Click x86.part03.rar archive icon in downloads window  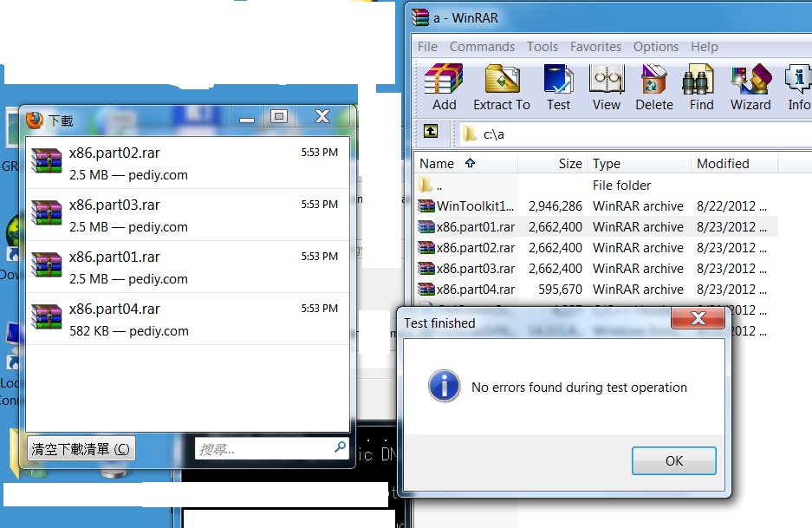[x=47, y=212]
